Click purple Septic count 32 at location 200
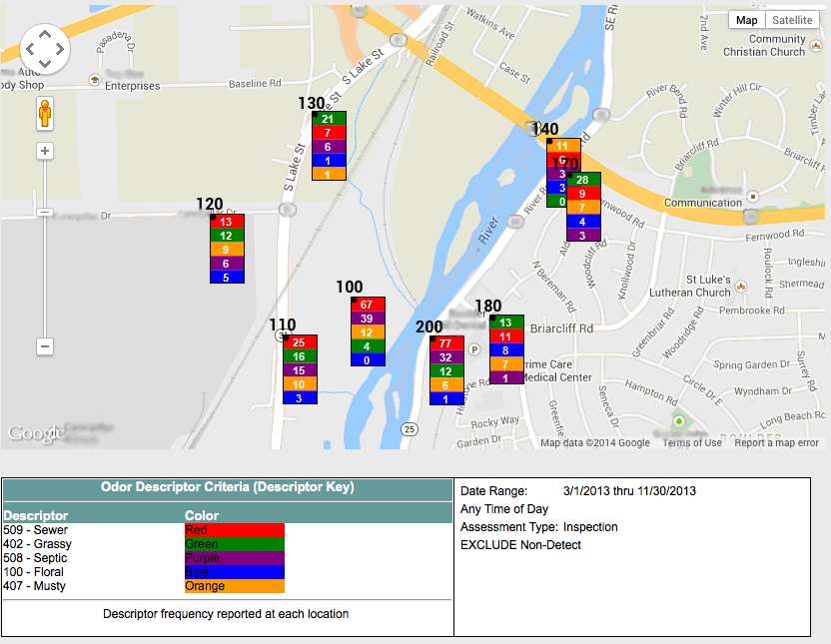The image size is (831, 644). 446,357
